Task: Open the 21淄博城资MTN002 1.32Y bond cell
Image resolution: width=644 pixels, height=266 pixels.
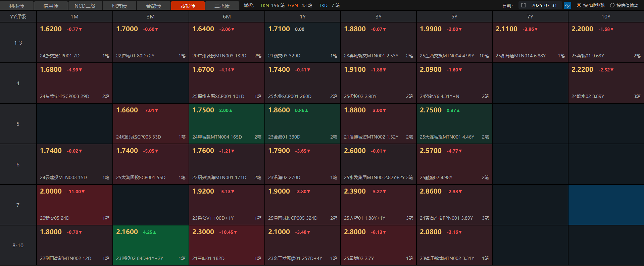Action: (x=379, y=124)
